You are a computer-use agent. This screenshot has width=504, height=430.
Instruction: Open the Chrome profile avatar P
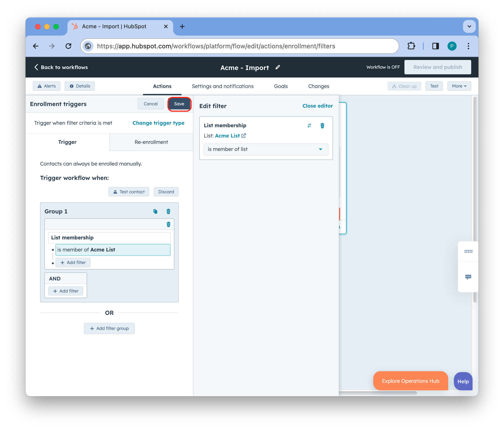click(452, 46)
